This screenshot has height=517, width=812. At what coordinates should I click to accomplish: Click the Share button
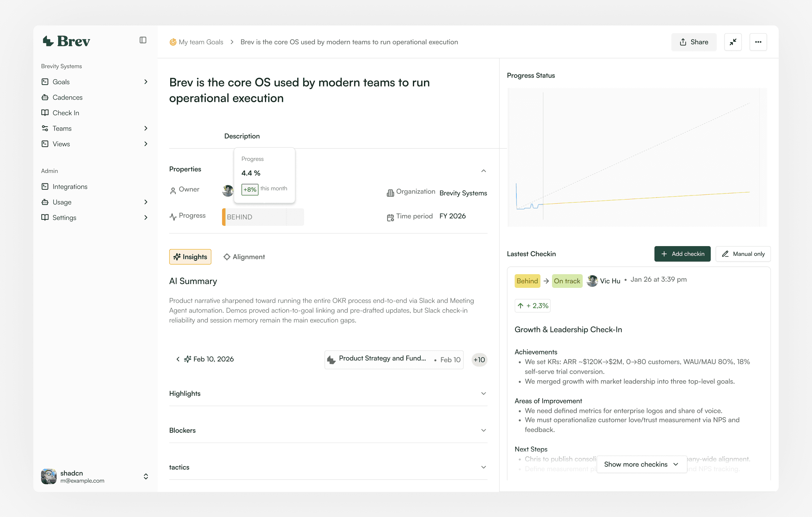click(x=693, y=42)
